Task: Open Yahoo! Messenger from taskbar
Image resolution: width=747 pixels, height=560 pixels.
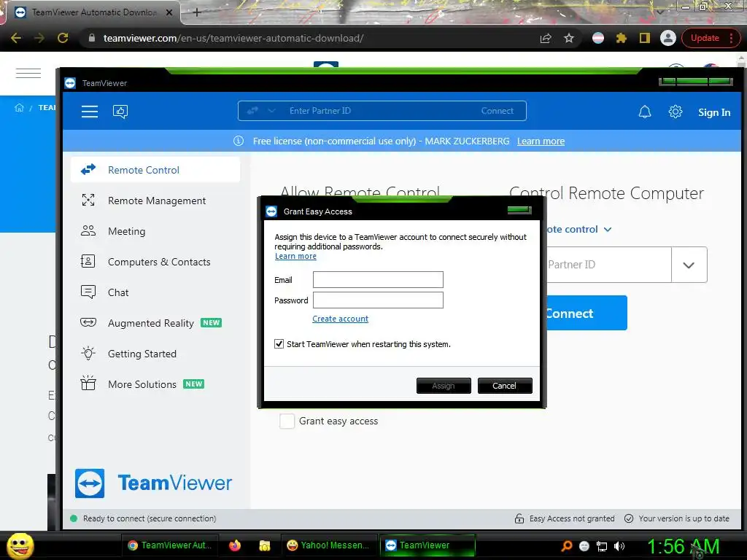Action: (328, 545)
